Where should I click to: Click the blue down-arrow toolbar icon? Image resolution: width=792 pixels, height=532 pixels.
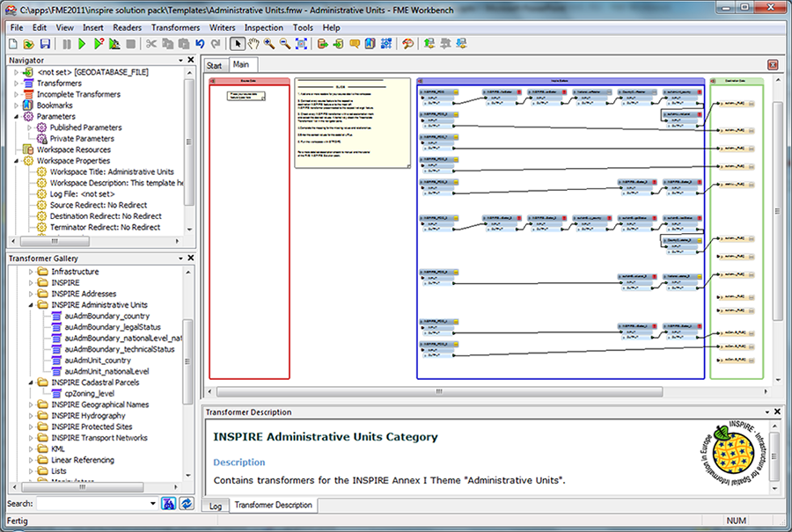pyautogui.click(x=462, y=45)
